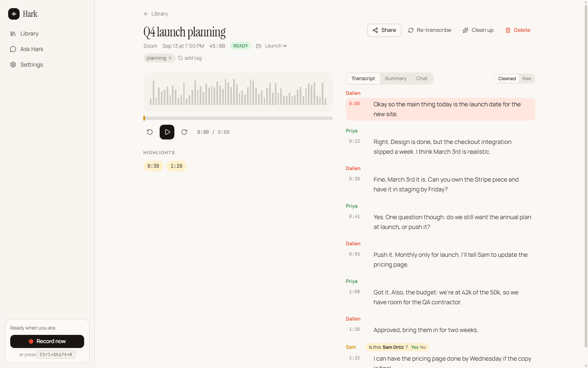Answer No for Sam Ortiz

423,347
